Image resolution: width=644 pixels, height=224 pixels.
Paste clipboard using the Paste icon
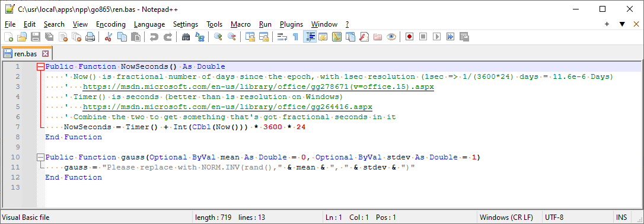point(136,37)
